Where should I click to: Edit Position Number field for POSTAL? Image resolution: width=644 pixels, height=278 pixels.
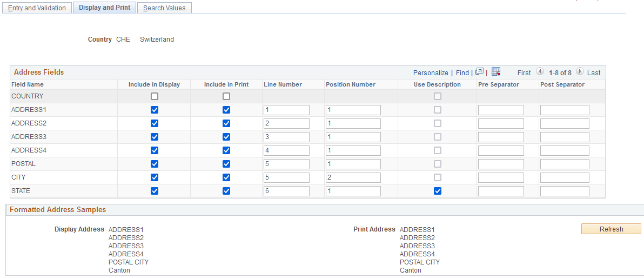coord(353,164)
